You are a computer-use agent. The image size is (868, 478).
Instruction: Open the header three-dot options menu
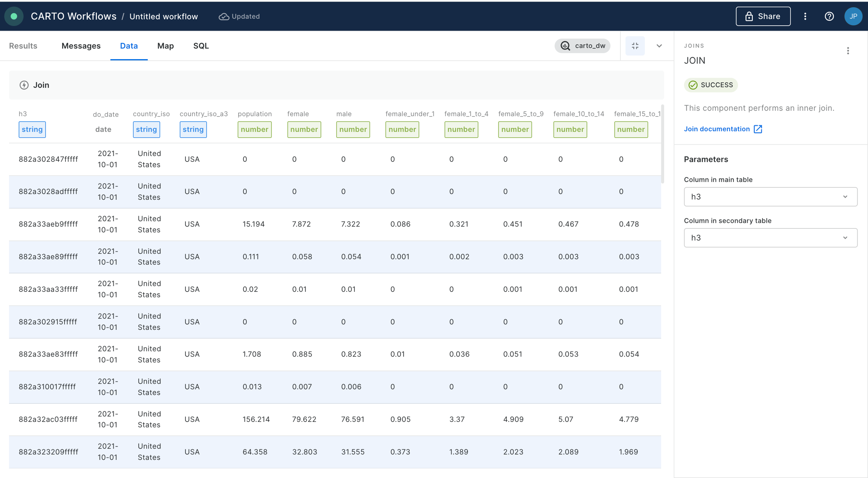click(x=805, y=16)
